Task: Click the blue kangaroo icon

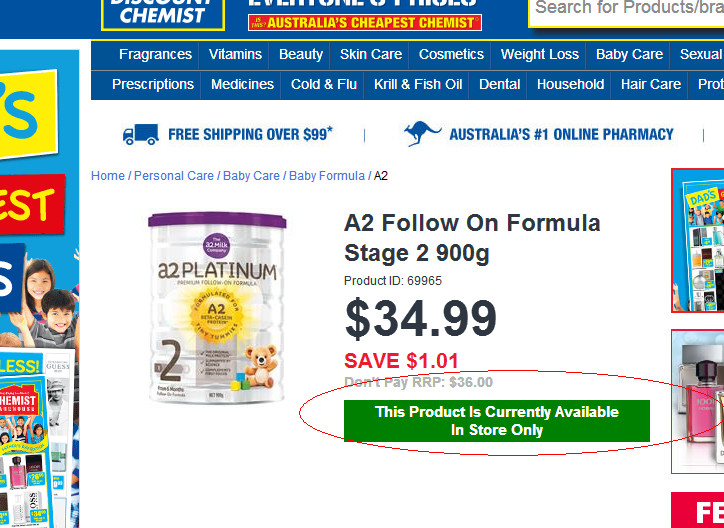Action: point(422,133)
